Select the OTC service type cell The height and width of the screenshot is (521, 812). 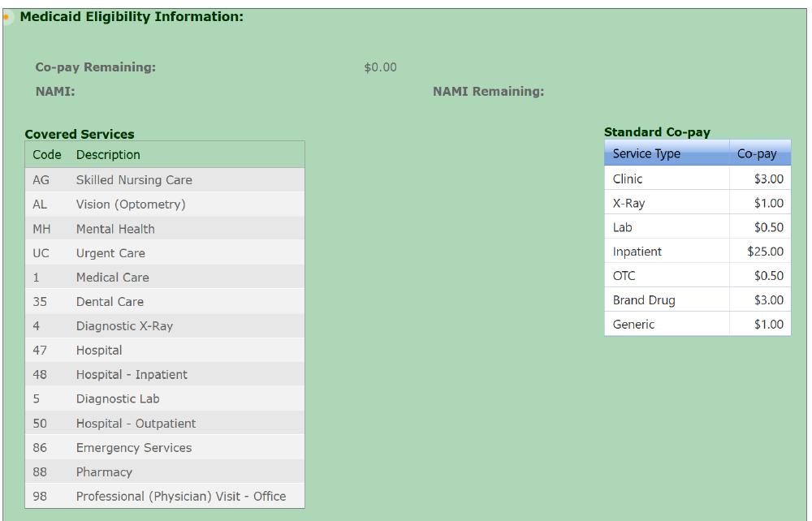pyautogui.click(x=667, y=276)
